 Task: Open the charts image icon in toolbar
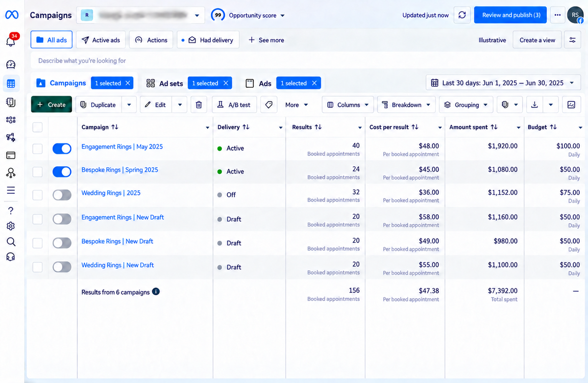click(571, 105)
